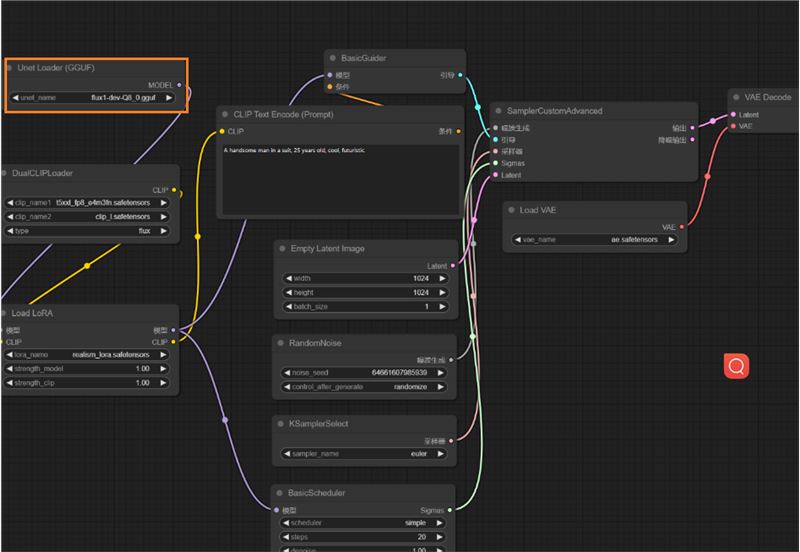Click KSamplerSelect sampler output socket

(451, 441)
